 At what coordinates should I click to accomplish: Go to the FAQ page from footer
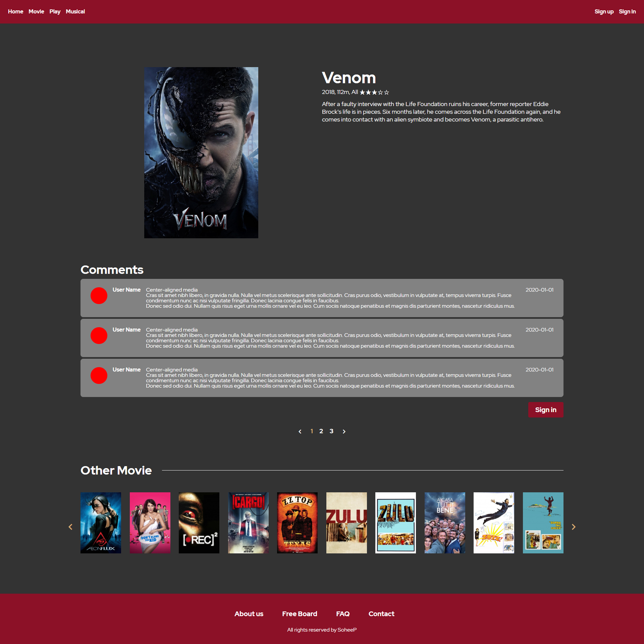[343, 614]
